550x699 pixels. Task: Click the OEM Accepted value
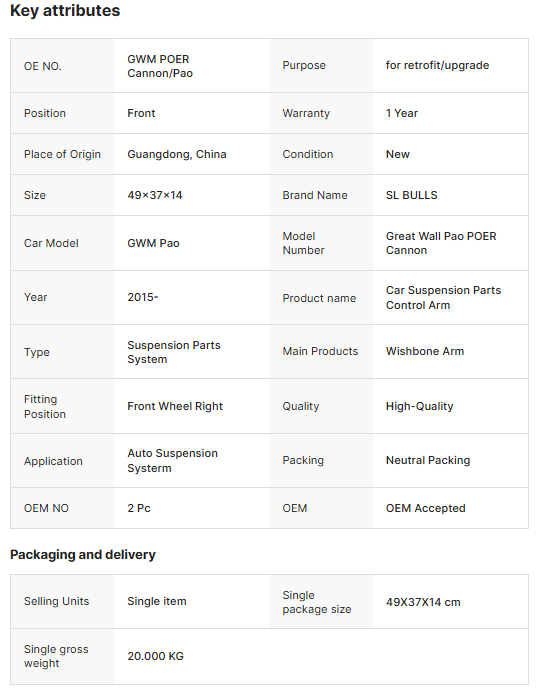click(x=425, y=508)
